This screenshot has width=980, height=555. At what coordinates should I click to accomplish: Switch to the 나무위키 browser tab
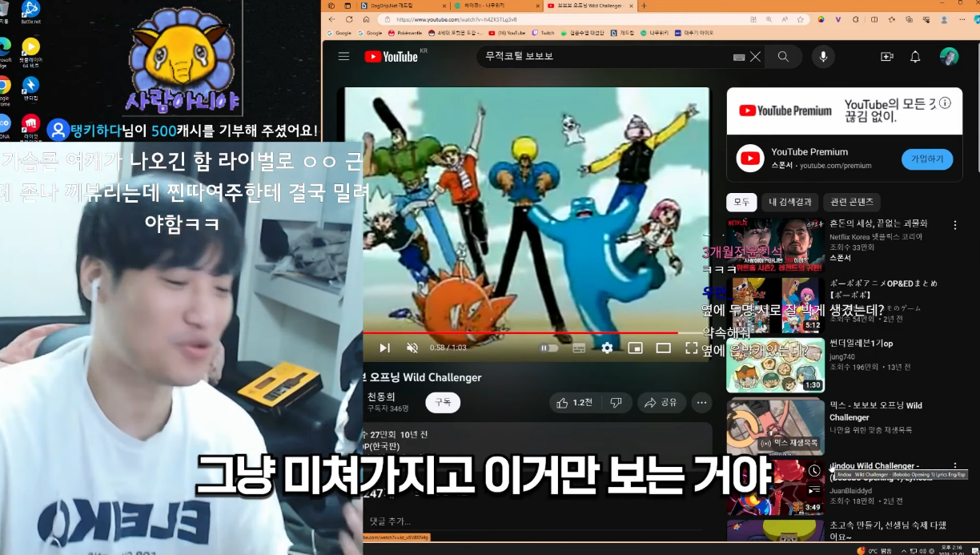(x=495, y=6)
